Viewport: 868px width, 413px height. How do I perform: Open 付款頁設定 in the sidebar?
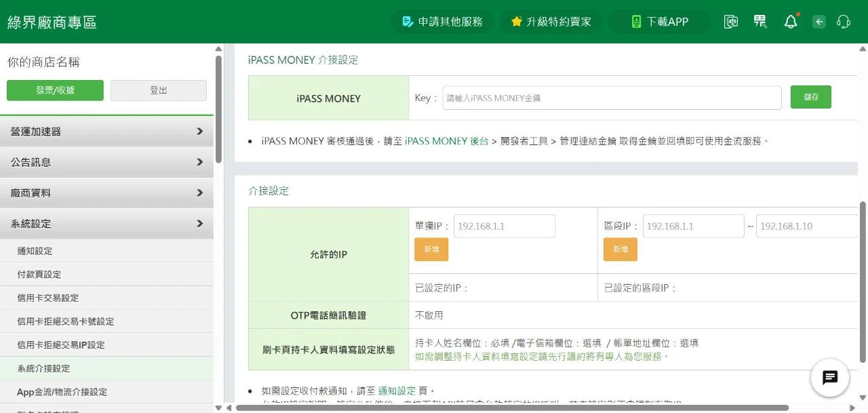coord(106,274)
